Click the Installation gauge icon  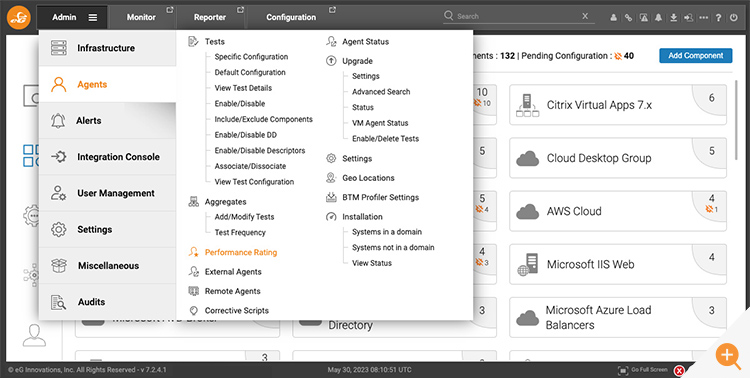[331, 217]
